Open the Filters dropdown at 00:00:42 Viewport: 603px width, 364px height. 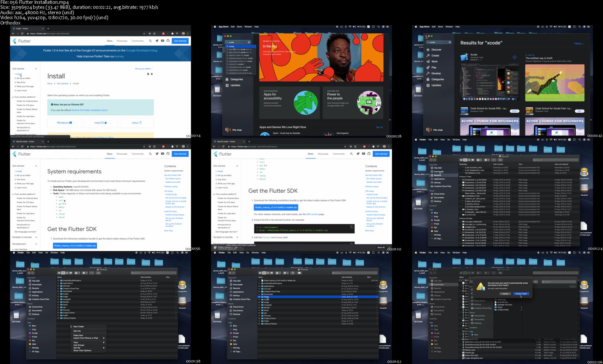(579, 44)
